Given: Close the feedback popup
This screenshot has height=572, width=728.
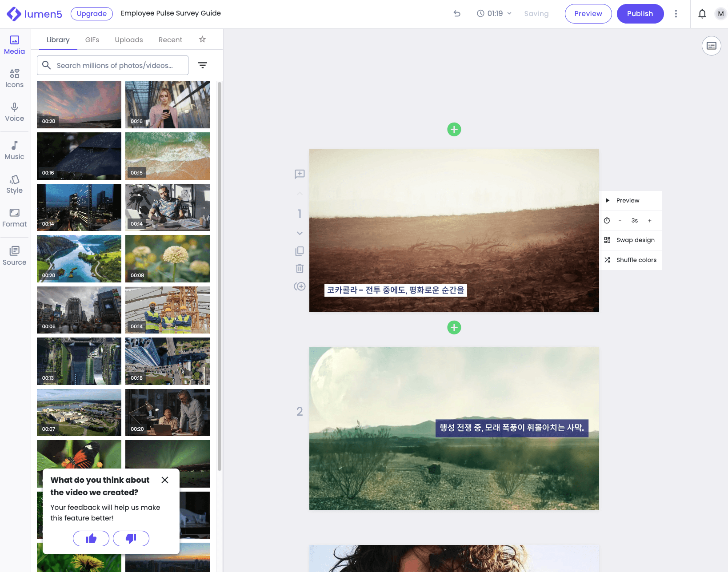Looking at the screenshot, I should 165,480.
